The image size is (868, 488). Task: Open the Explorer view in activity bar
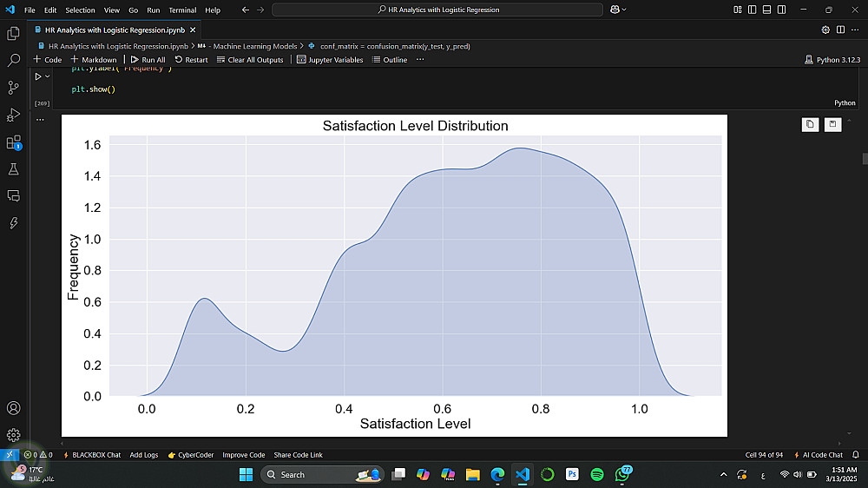(13, 33)
